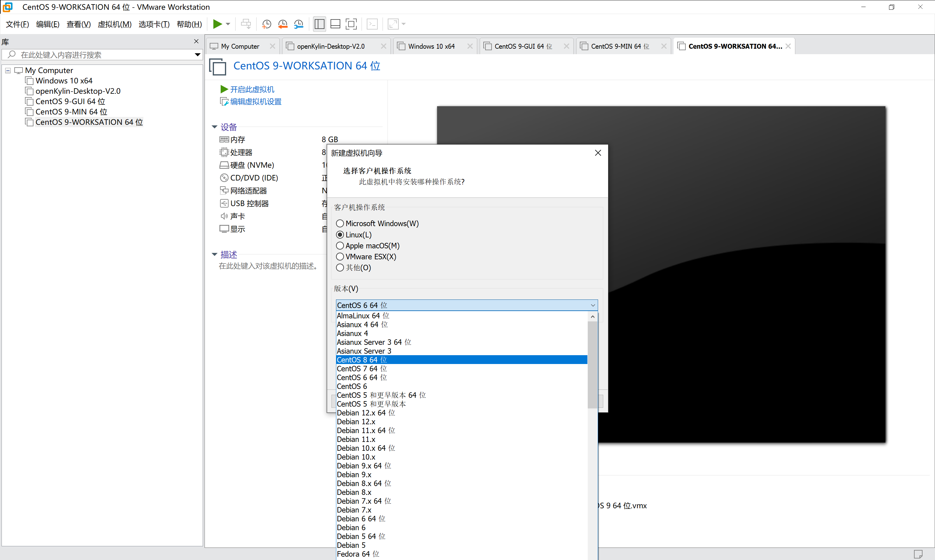This screenshot has height=560, width=935.
Task: Open the 文件(F) menu
Action: [x=17, y=24]
